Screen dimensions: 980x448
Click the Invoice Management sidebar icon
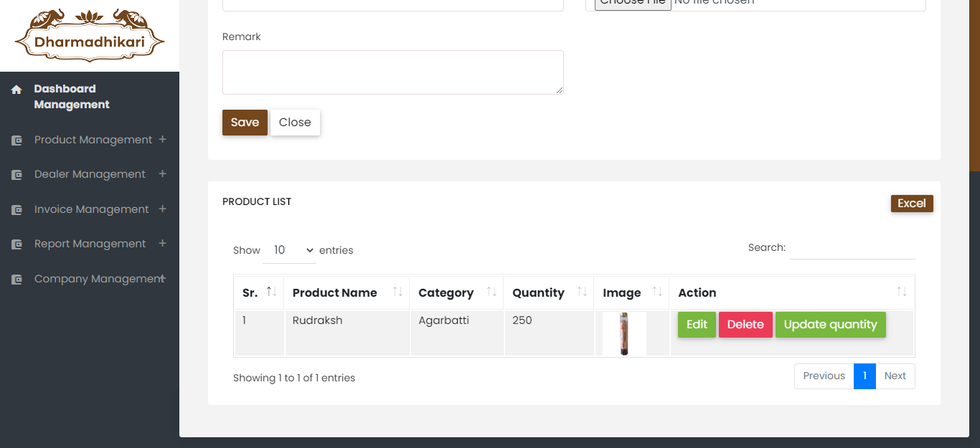pyautogui.click(x=17, y=210)
